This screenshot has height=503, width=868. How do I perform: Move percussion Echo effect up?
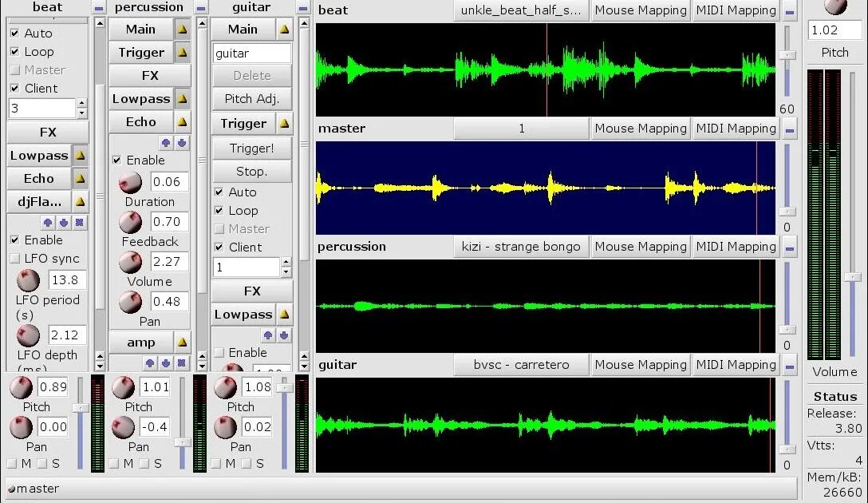click(x=166, y=143)
